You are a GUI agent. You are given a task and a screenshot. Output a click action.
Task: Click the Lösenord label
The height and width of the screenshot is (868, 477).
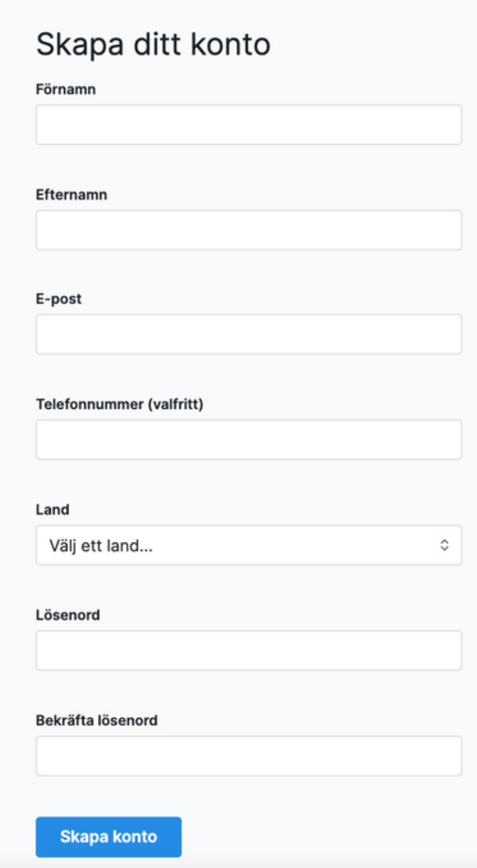point(68,615)
